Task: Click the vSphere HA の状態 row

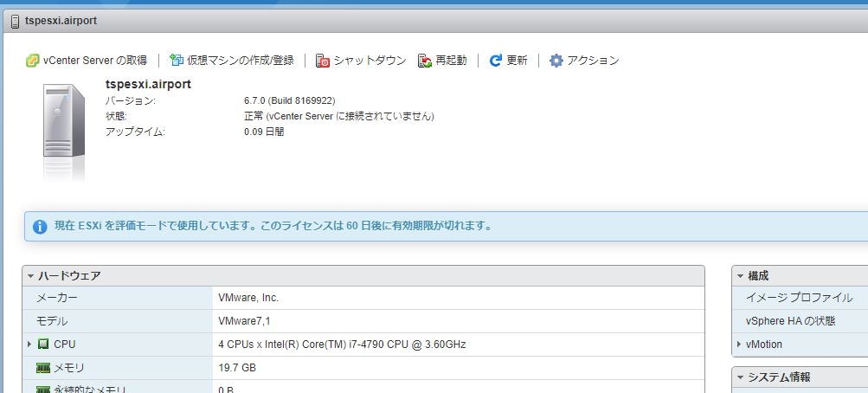Action: click(x=800, y=321)
